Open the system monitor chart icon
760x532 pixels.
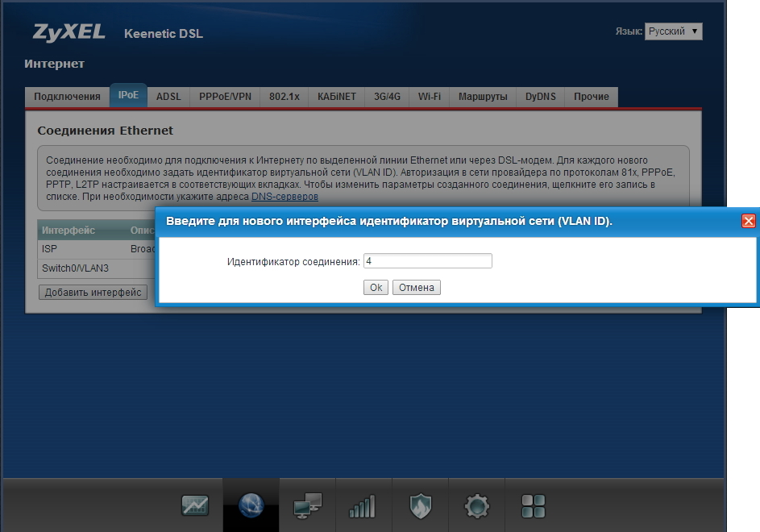(194, 505)
